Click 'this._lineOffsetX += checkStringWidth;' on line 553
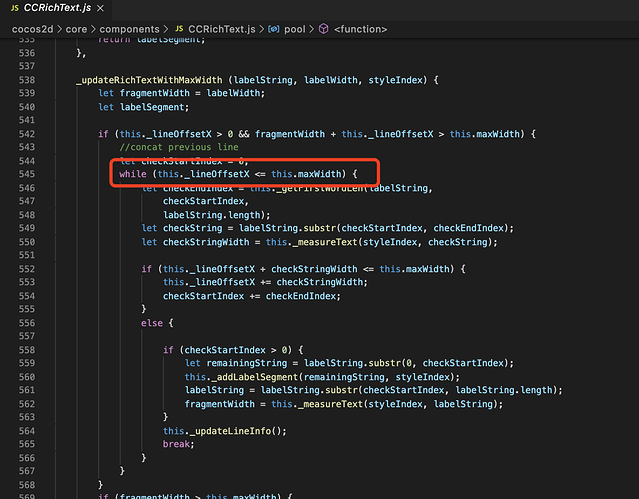The image size is (639, 499). tap(265, 282)
